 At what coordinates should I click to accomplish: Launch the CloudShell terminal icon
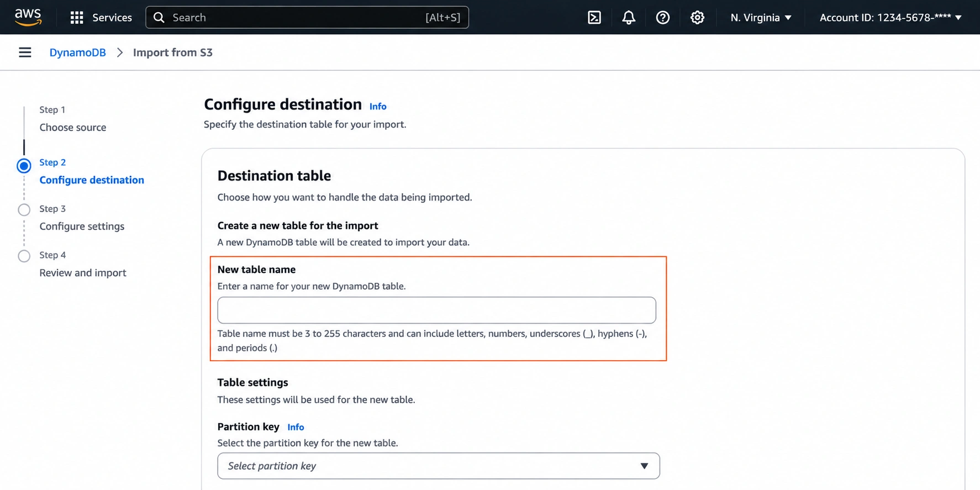pyautogui.click(x=594, y=18)
